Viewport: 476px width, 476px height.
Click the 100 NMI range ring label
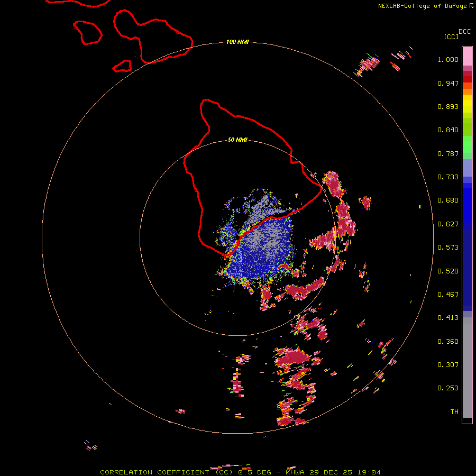[237, 42]
